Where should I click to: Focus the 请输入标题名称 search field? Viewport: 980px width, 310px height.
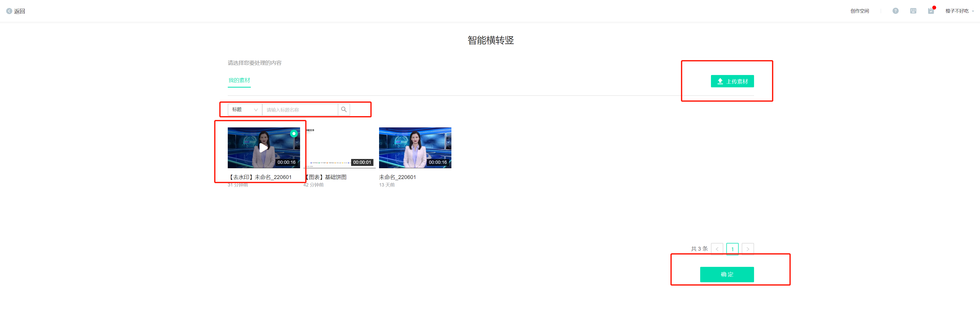coord(300,110)
